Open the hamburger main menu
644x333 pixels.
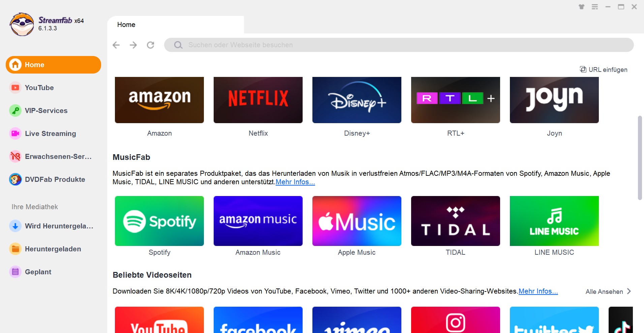click(x=595, y=7)
